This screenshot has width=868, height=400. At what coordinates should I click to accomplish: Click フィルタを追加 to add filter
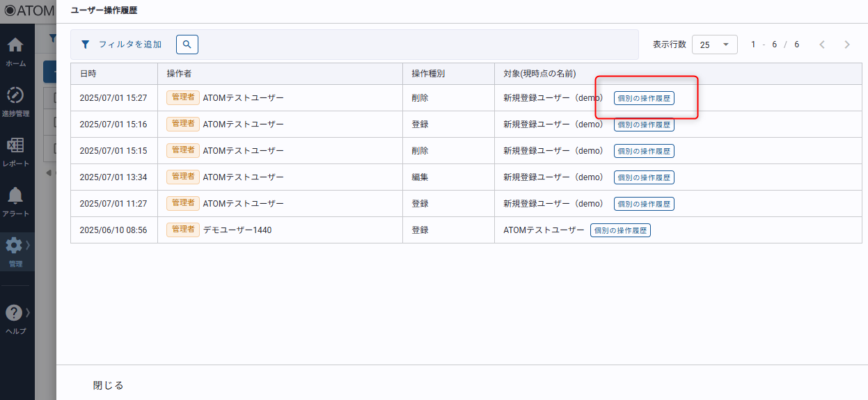tap(129, 45)
